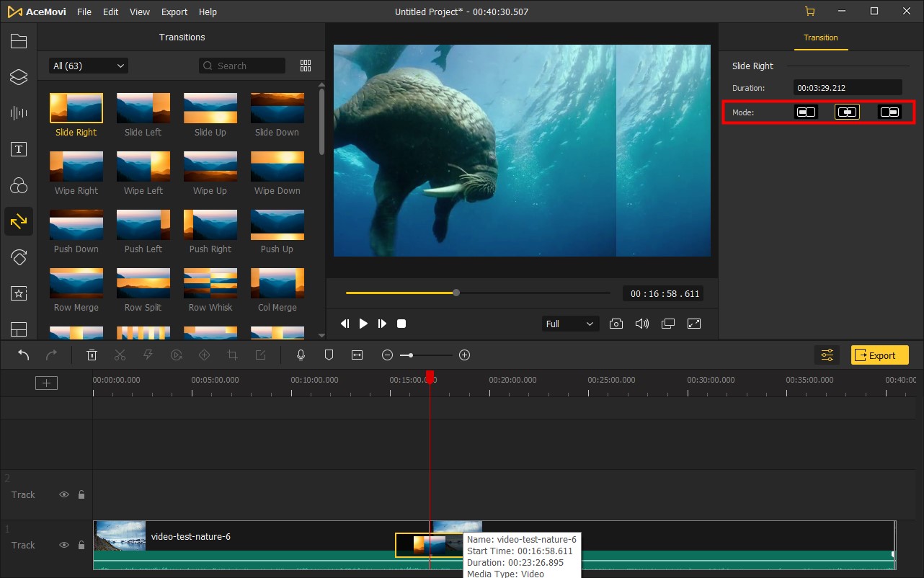Select the first transition mode option

[x=806, y=112]
